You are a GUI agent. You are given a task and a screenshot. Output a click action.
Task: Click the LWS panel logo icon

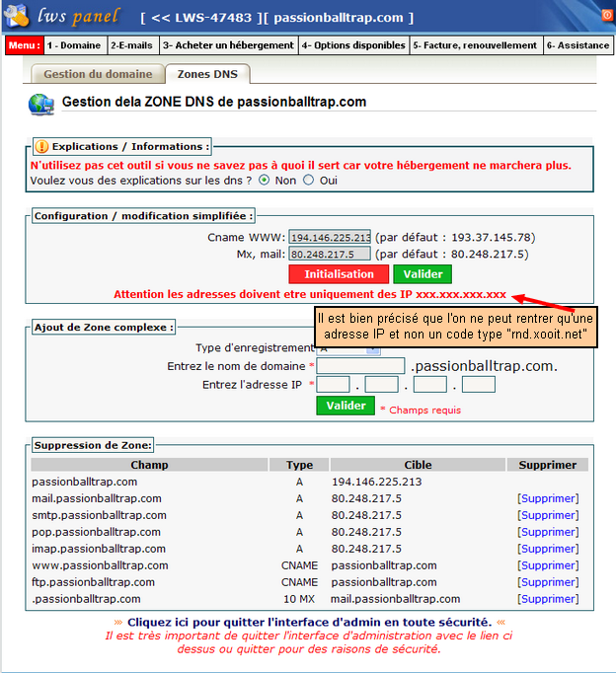pyautogui.click(x=16, y=16)
